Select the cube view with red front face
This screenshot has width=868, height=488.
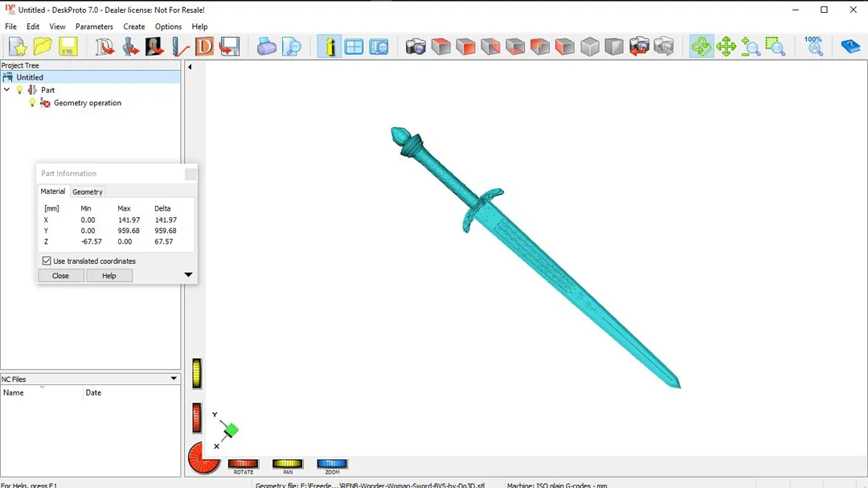465,47
